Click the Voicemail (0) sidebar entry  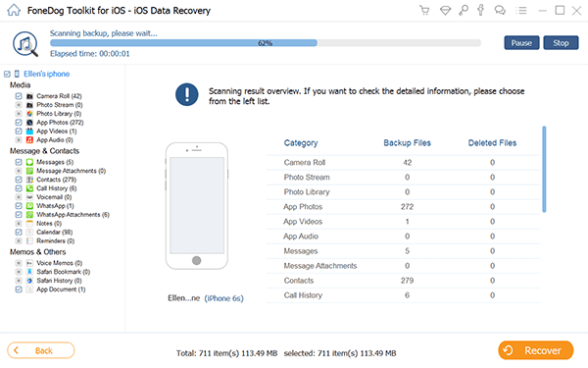(x=54, y=197)
